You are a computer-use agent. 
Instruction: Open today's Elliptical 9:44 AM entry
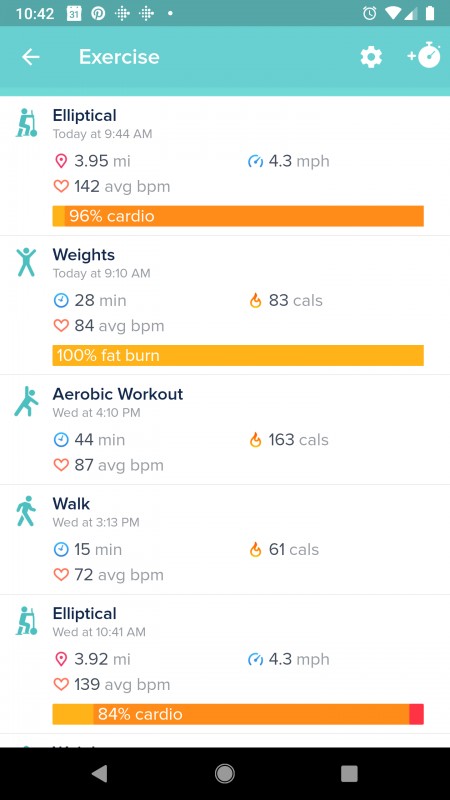(225, 166)
